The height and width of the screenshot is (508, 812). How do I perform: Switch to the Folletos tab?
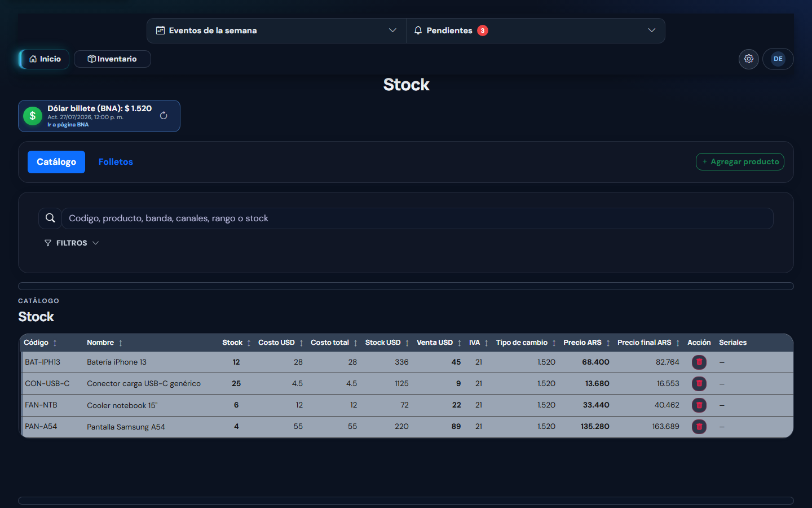coord(116,162)
